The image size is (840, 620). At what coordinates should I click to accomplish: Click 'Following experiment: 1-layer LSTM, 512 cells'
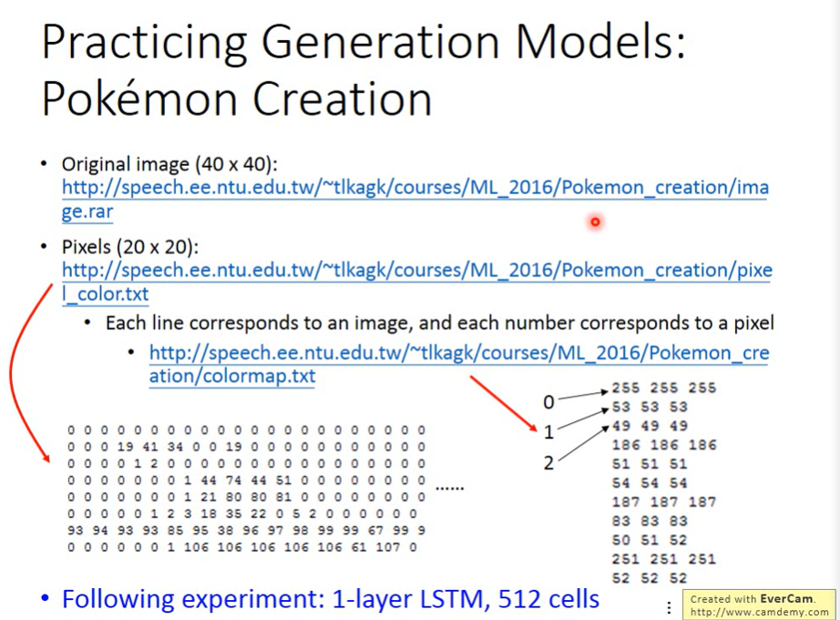tap(331, 599)
